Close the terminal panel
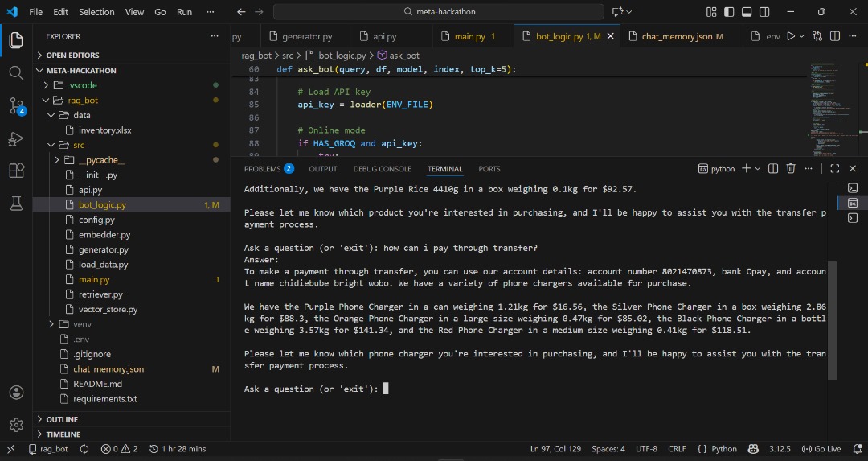This screenshot has width=868, height=461. click(x=853, y=168)
